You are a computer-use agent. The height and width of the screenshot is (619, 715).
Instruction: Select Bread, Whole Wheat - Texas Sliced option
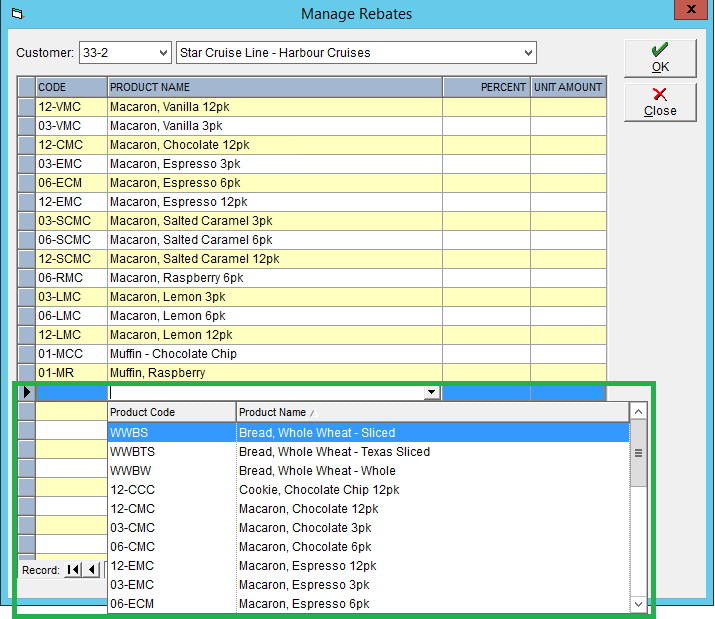368,452
